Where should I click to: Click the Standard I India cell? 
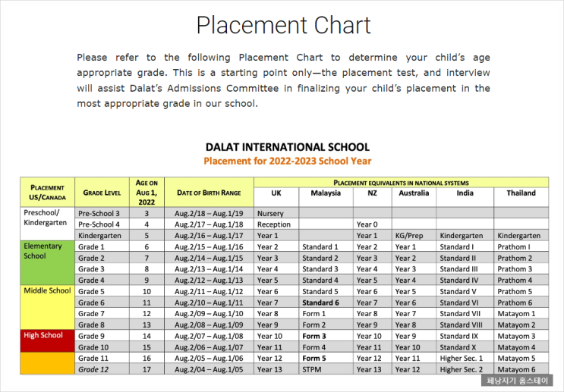tap(465, 246)
